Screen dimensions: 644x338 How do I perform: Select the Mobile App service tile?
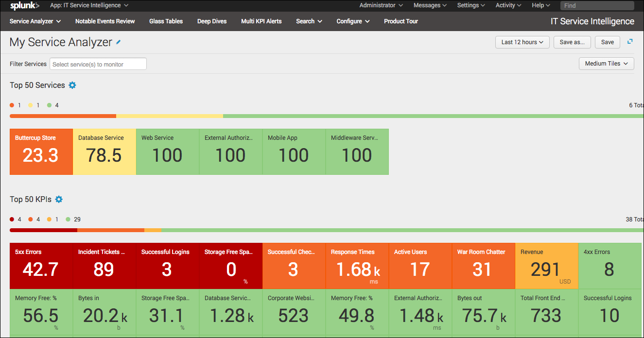[294, 152]
